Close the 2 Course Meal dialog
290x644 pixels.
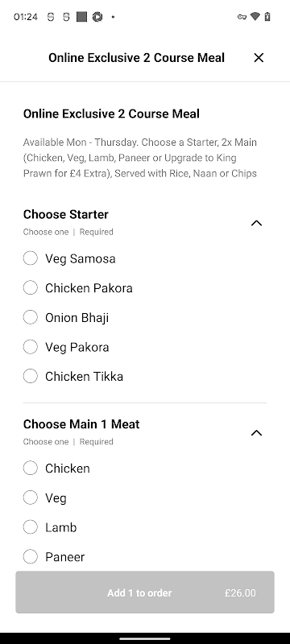259,58
